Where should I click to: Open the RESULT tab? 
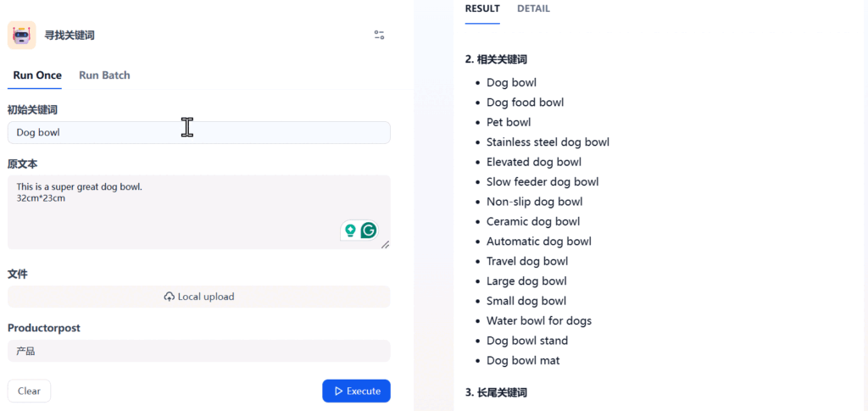point(482,8)
